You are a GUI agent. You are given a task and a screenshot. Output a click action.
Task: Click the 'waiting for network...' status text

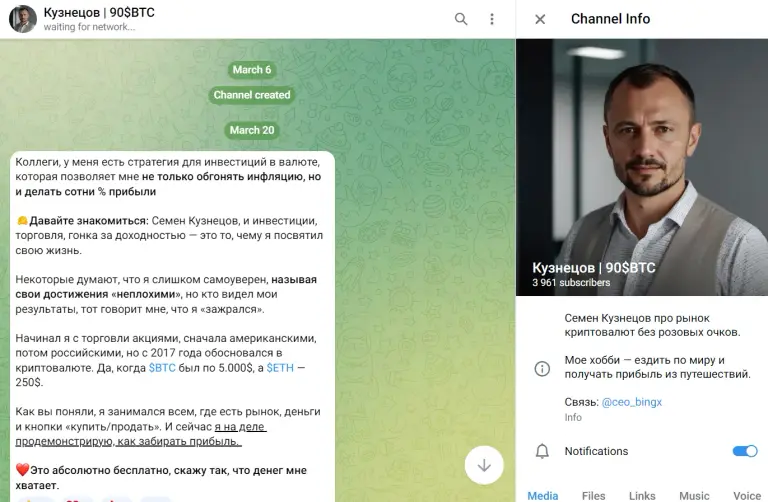click(x=89, y=27)
